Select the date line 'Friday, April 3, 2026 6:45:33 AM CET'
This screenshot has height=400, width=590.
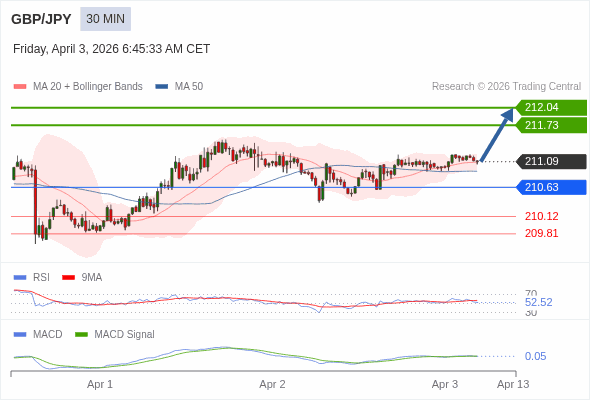pos(111,49)
